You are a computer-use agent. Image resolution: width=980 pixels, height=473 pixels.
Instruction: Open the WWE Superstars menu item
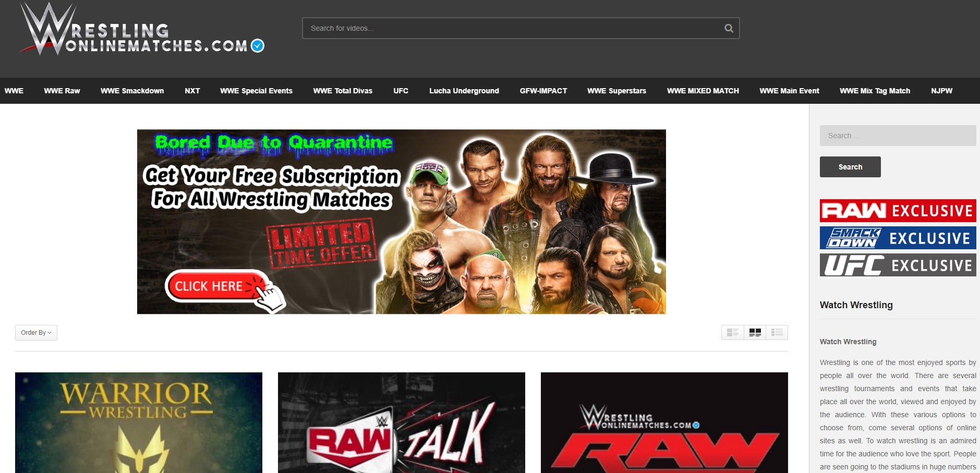(x=616, y=91)
